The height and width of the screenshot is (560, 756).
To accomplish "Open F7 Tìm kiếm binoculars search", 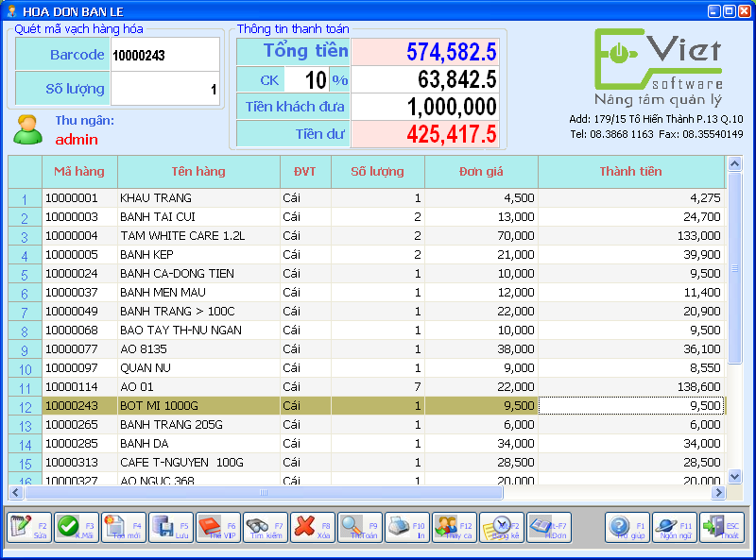I will (266, 527).
